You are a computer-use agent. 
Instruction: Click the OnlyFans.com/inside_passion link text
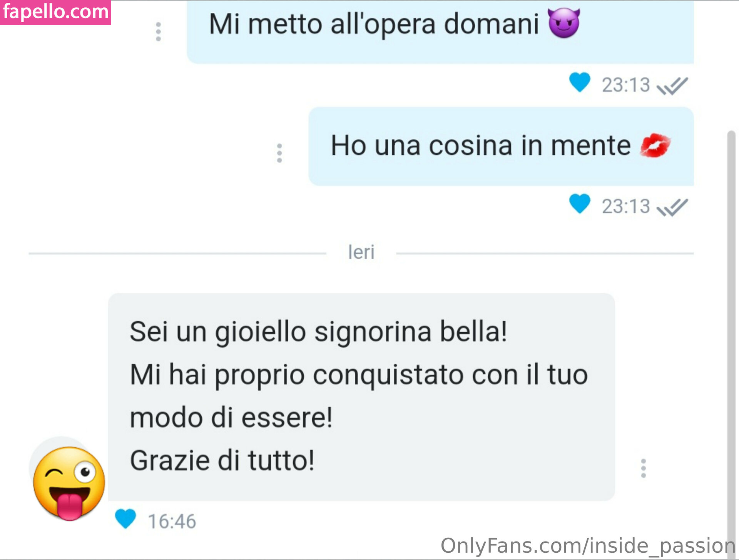(588, 546)
